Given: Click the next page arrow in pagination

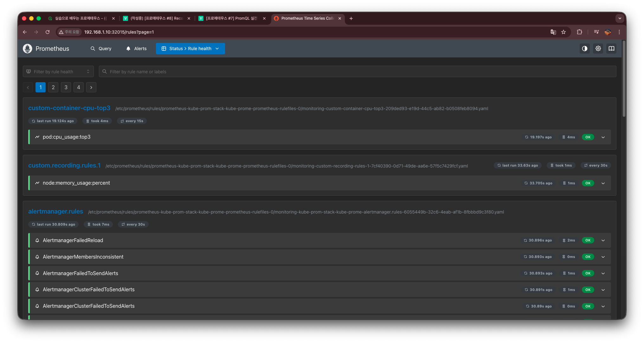Looking at the screenshot, I should point(91,87).
